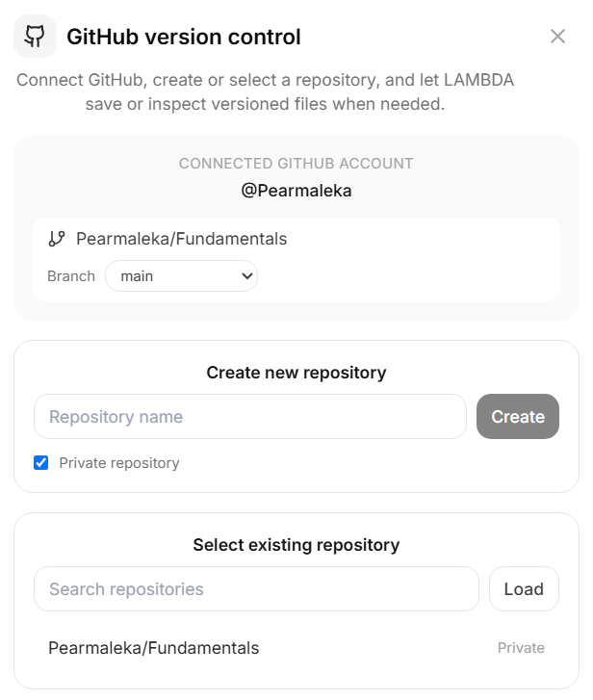This screenshot has width=593, height=700.
Task: Click the Select existing repository heading
Action: [296, 545]
